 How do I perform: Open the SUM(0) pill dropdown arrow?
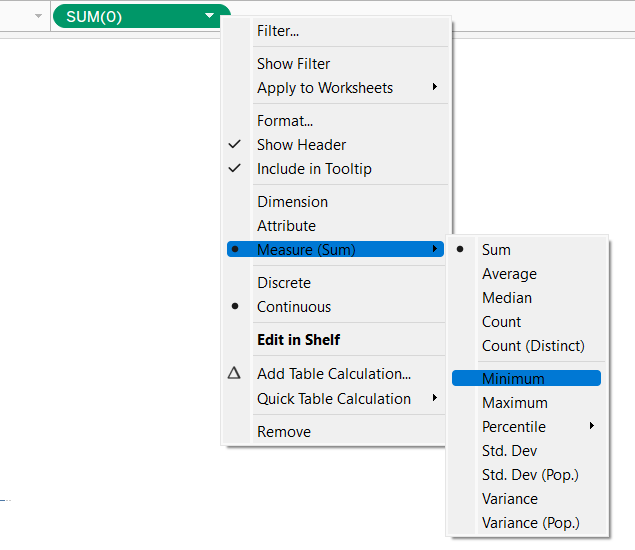209,16
